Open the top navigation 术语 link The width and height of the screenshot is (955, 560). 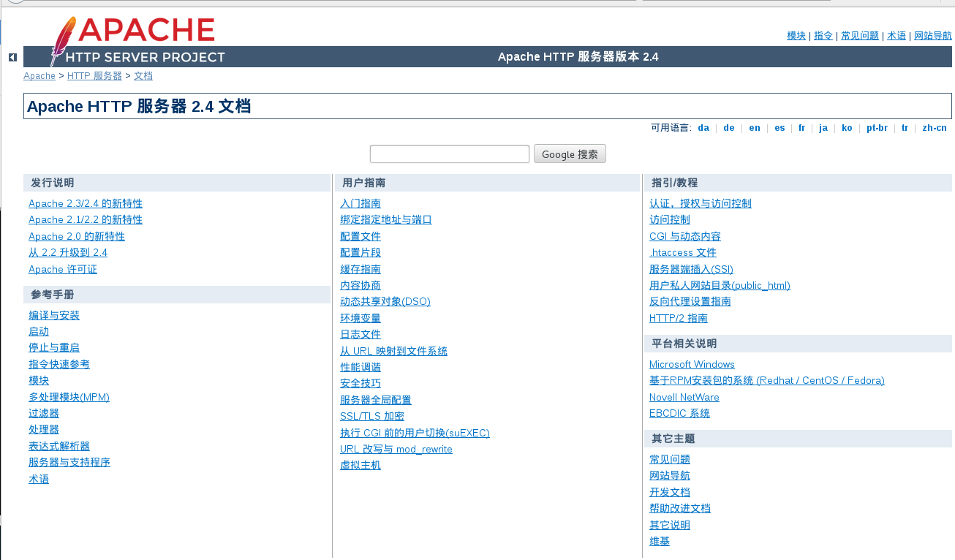pos(897,35)
